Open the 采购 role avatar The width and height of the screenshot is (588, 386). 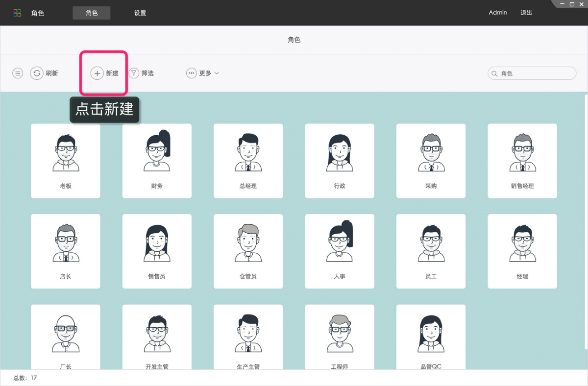pos(431,152)
